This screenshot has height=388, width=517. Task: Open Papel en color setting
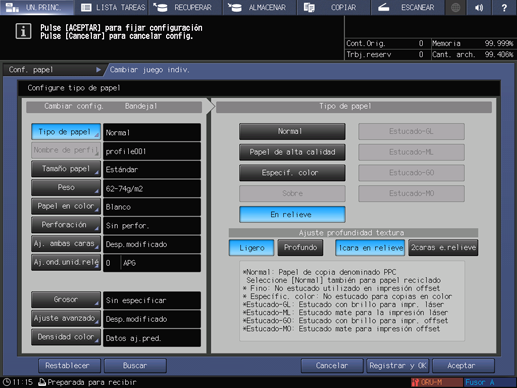tap(66, 206)
